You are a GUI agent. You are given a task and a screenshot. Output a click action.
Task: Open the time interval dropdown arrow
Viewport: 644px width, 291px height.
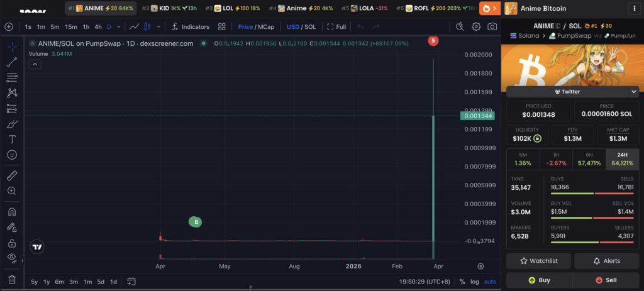coord(118,27)
